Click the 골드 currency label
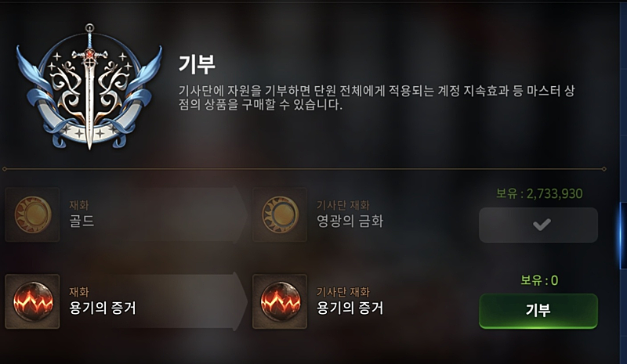This screenshot has height=364, width=627. tap(82, 221)
